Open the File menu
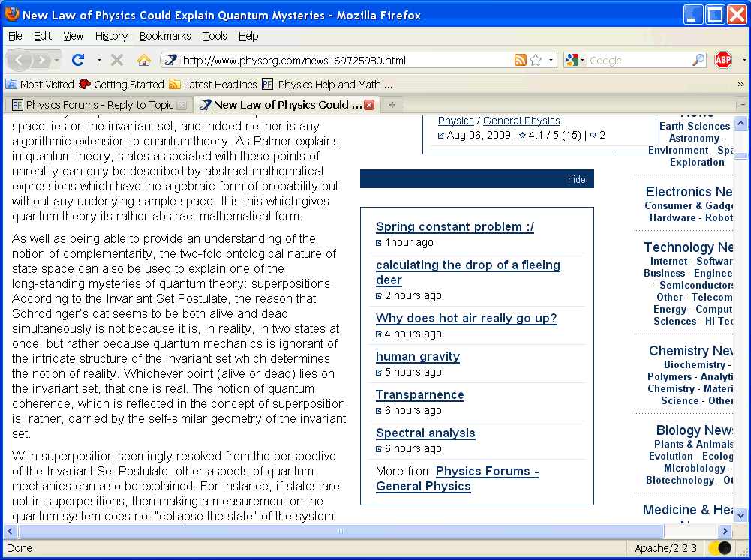Image resolution: width=751 pixels, height=560 pixels. pyautogui.click(x=15, y=36)
